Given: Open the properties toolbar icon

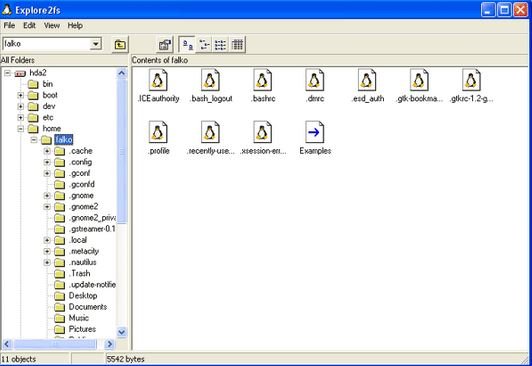Looking at the screenshot, I should [x=165, y=44].
